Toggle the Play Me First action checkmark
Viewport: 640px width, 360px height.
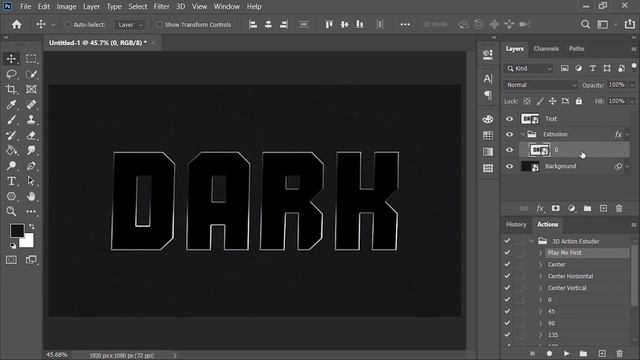[x=507, y=253]
